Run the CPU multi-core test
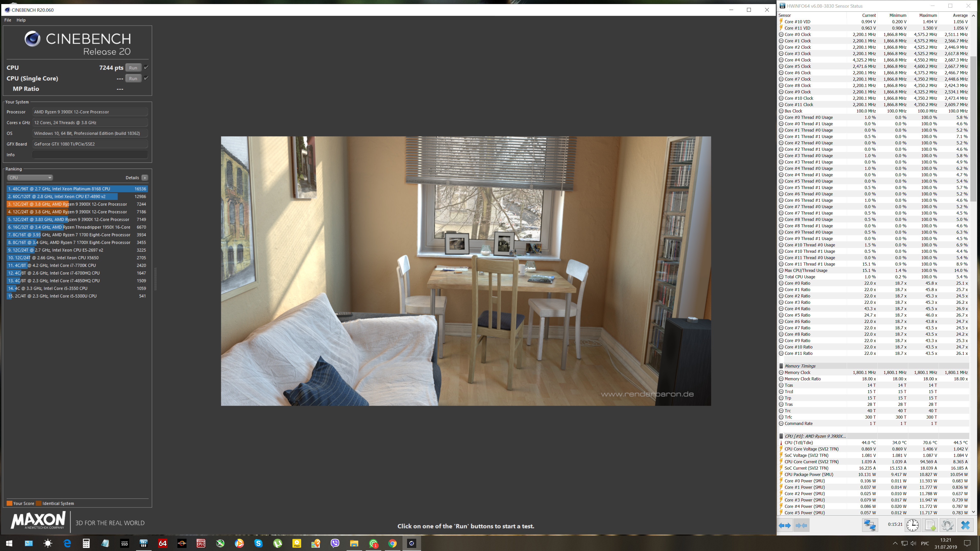 (x=133, y=68)
